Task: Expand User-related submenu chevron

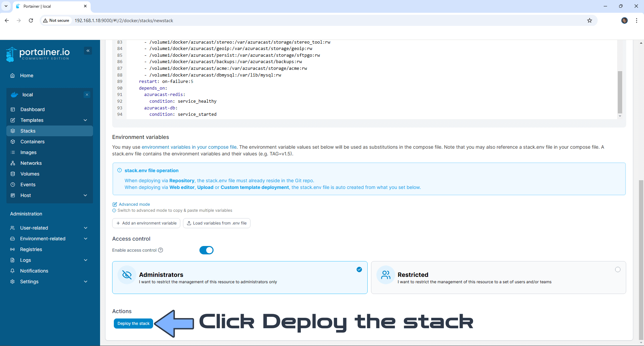Action: point(86,228)
